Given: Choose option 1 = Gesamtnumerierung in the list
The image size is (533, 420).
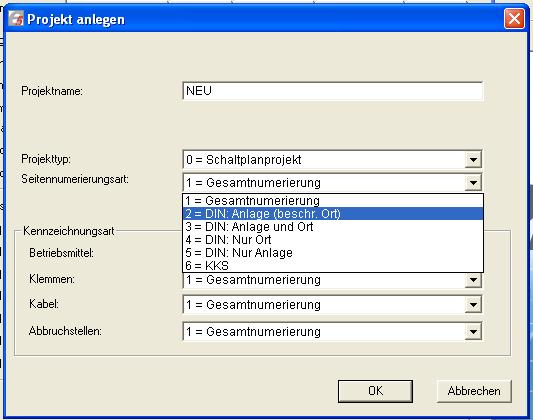Looking at the screenshot, I should click(x=333, y=201).
